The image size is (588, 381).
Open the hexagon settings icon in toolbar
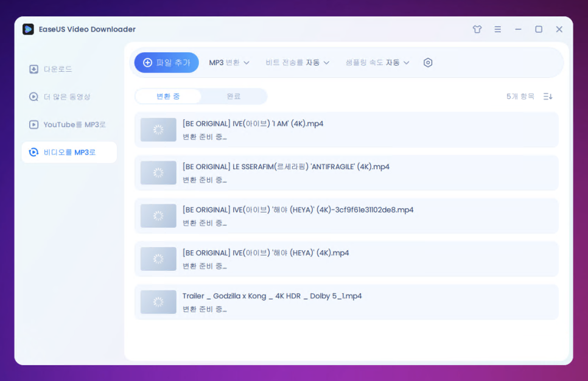[428, 63]
